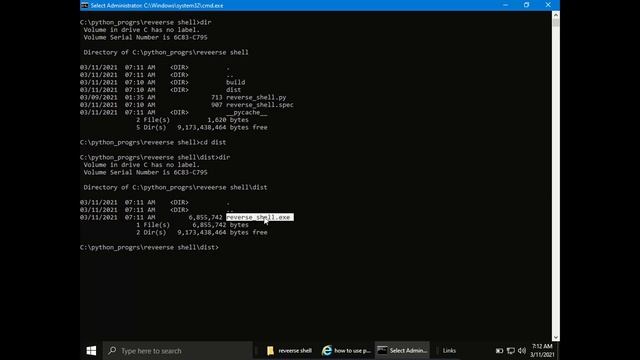The height and width of the screenshot is (360, 640).
Task: Click the 'build' directory entry
Action: coord(236,82)
